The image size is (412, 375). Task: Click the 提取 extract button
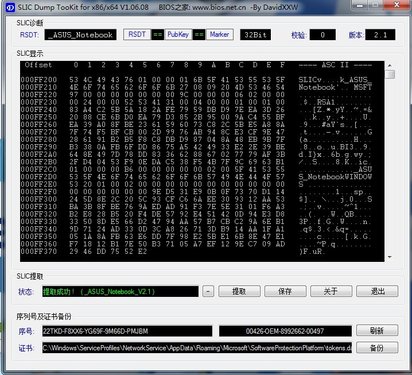click(239, 291)
